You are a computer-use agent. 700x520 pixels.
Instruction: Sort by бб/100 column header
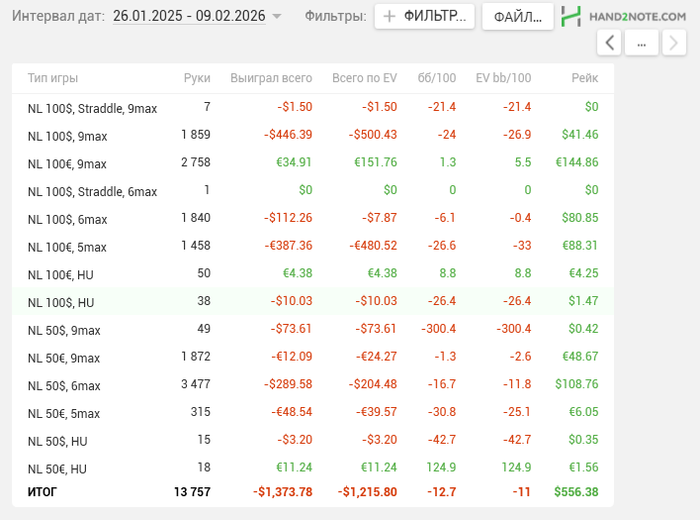436,78
